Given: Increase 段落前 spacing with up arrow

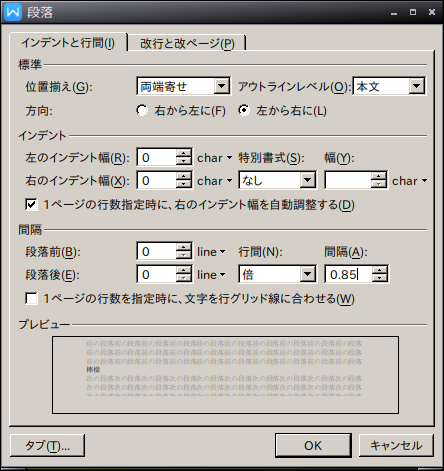Looking at the screenshot, I should click(x=184, y=247).
